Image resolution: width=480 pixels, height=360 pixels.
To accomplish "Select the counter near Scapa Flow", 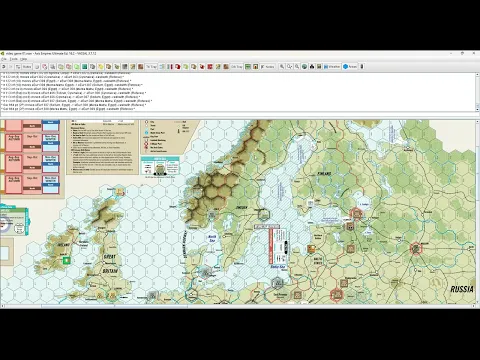I will click(x=120, y=192).
